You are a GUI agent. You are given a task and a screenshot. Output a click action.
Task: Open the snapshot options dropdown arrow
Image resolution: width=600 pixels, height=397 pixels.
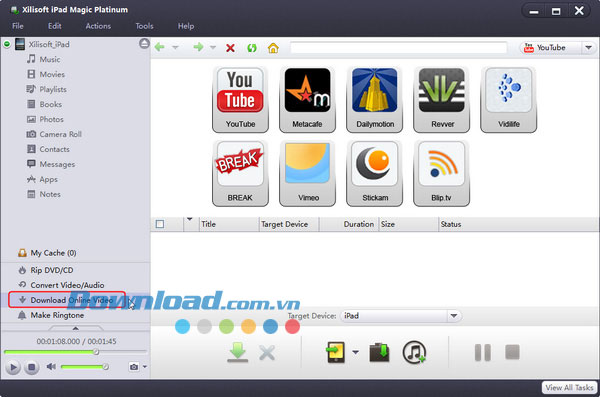[145, 367]
